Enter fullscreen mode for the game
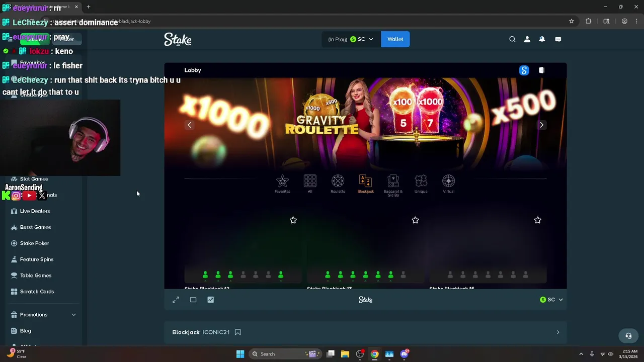644x362 pixels. tap(176, 300)
